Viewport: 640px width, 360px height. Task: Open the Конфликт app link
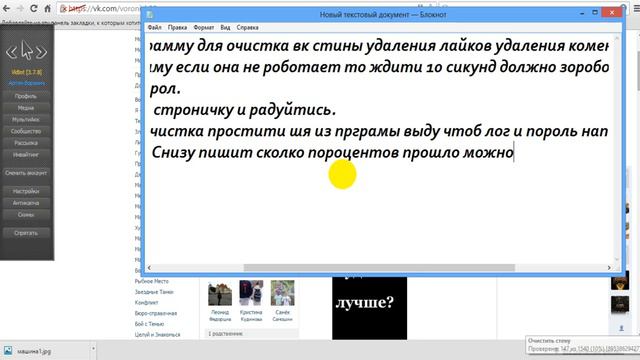pyautogui.click(x=147, y=302)
